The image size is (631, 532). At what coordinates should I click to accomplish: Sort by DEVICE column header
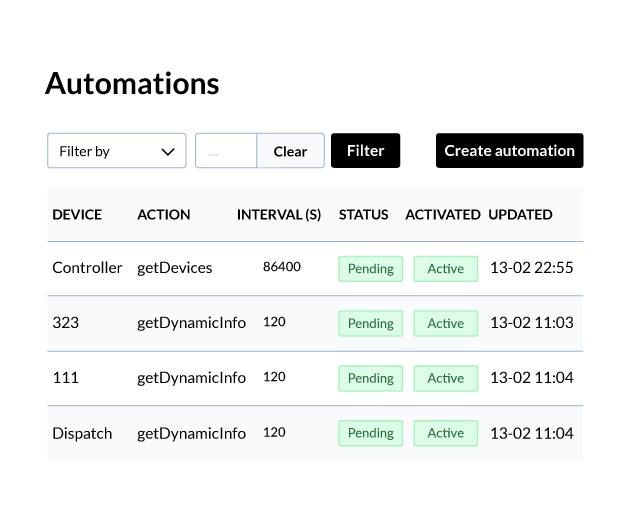tap(77, 214)
